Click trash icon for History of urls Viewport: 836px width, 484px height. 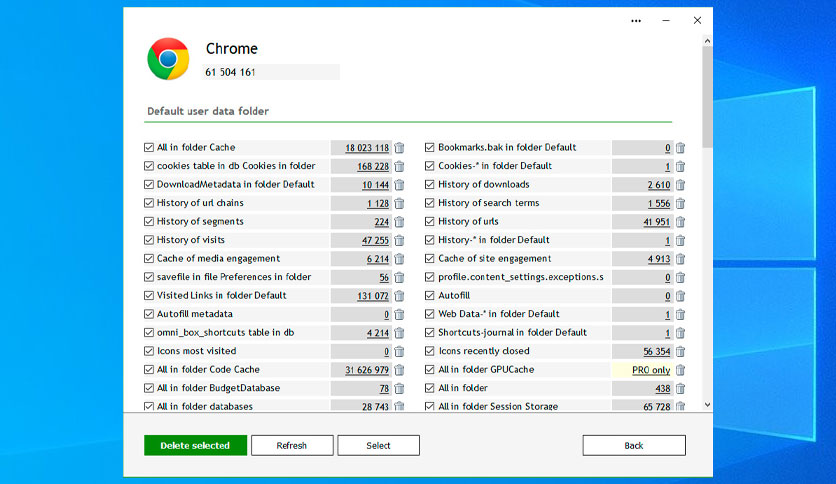[x=680, y=222]
